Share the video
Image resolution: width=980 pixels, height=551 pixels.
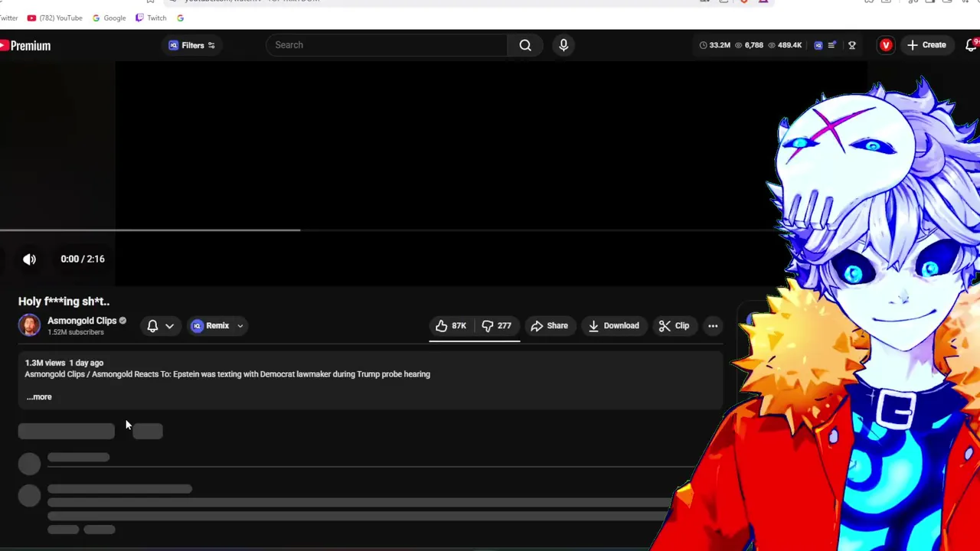tap(549, 326)
